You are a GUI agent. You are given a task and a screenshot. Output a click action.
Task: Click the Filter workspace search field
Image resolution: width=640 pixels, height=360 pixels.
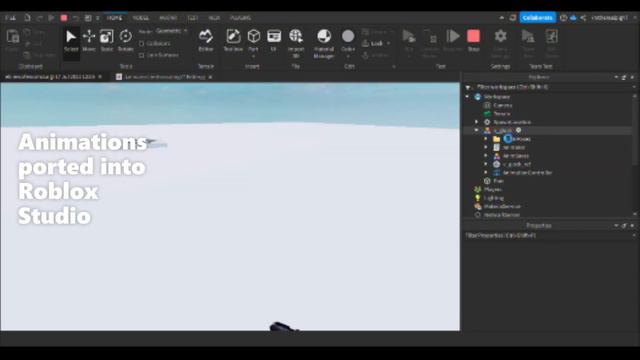[549, 87]
